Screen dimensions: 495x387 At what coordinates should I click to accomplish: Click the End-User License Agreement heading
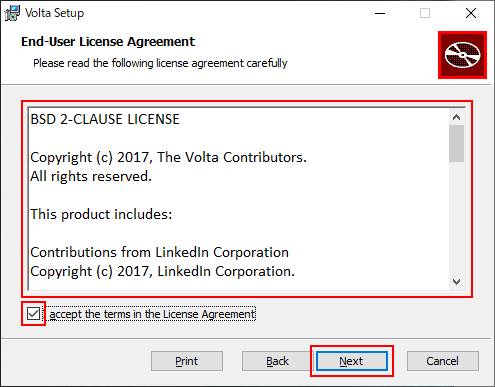[108, 42]
